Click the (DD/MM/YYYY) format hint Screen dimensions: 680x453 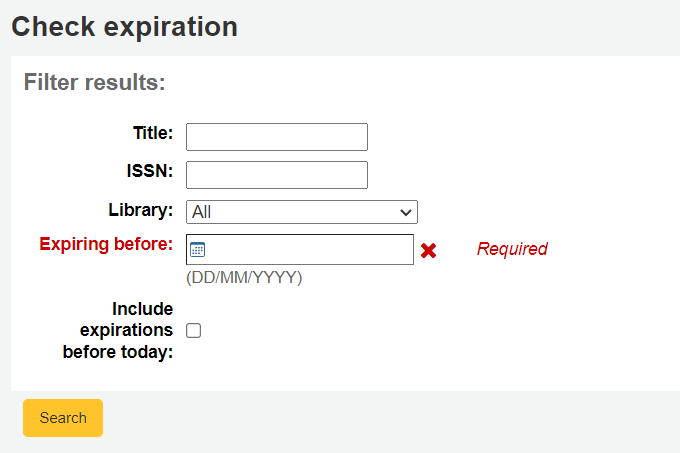click(x=244, y=277)
